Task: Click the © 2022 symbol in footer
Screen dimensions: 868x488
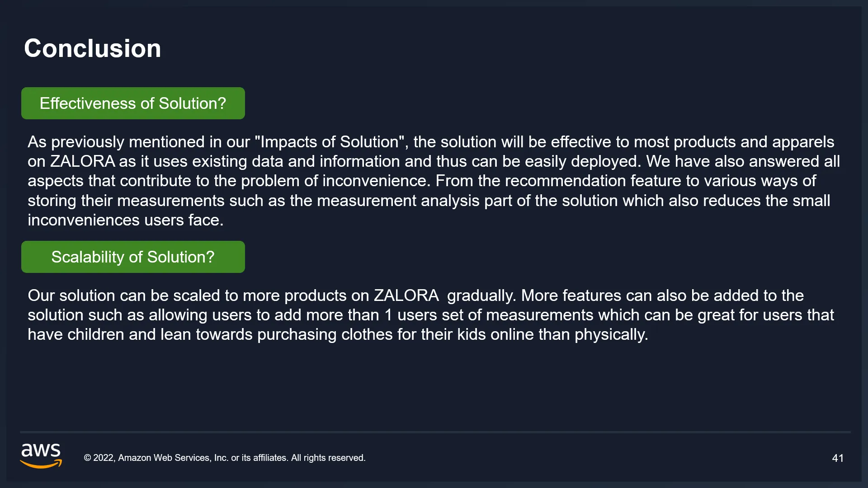Action: pos(99,458)
